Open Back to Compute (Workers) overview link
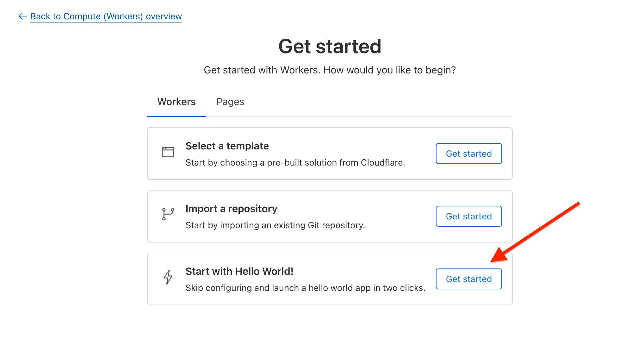The width and height of the screenshot is (644, 359). 106,16
